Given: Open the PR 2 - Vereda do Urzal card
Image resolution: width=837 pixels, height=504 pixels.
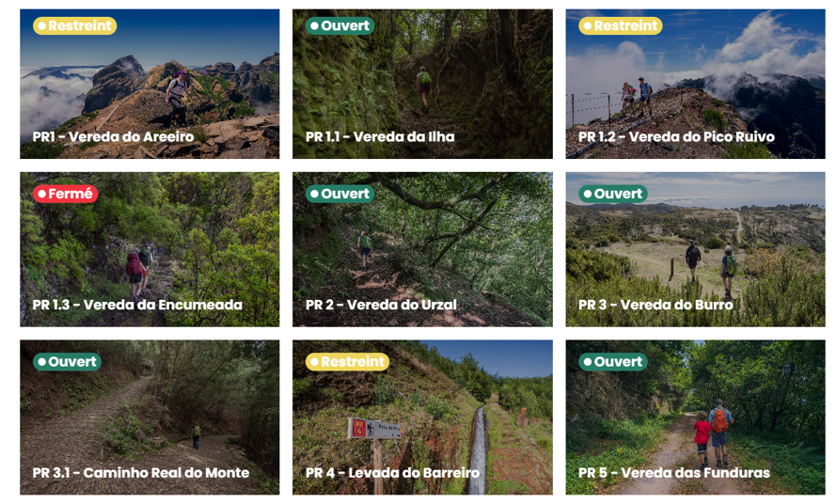Looking at the screenshot, I should (x=422, y=249).
